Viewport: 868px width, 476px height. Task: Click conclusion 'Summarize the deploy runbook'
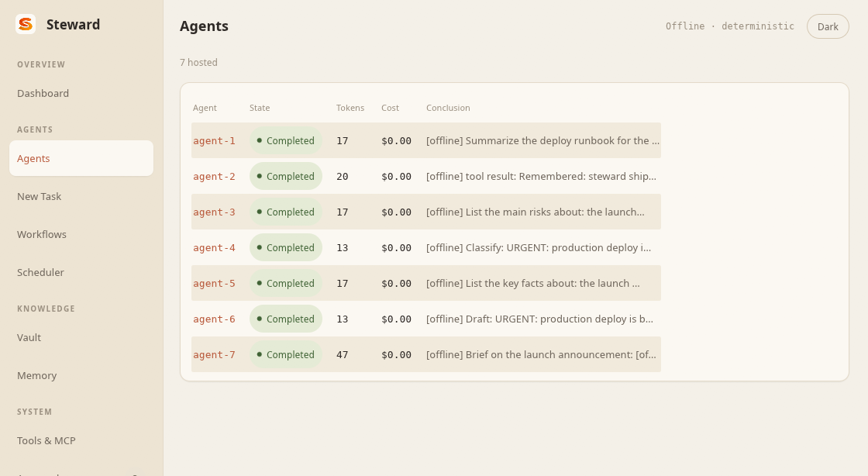coord(542,140)
